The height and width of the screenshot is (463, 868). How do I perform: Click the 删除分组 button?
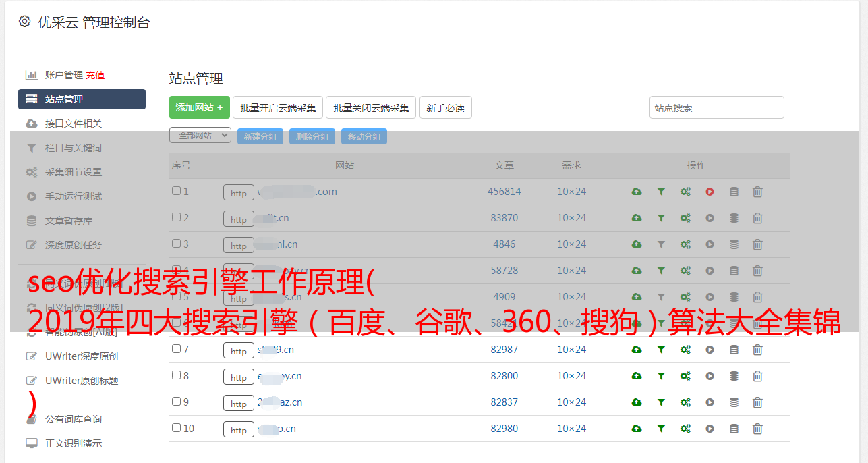[312, 136]
